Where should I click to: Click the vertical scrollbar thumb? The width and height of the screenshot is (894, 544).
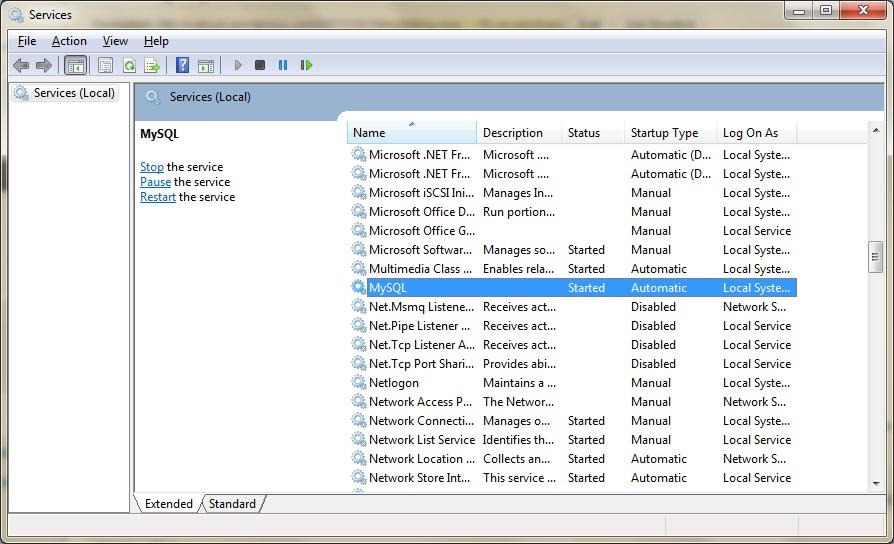(x=875, y=255)
